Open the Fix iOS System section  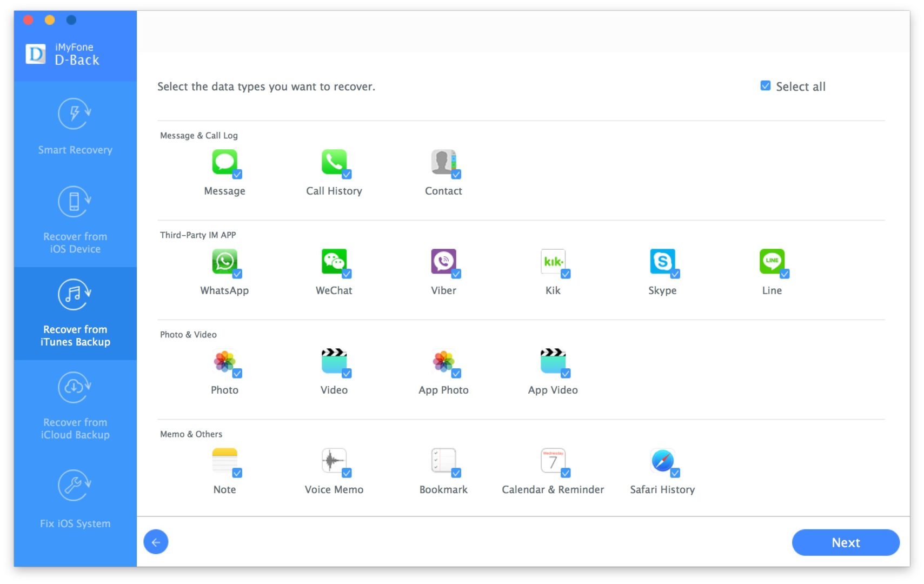[75, 499]
